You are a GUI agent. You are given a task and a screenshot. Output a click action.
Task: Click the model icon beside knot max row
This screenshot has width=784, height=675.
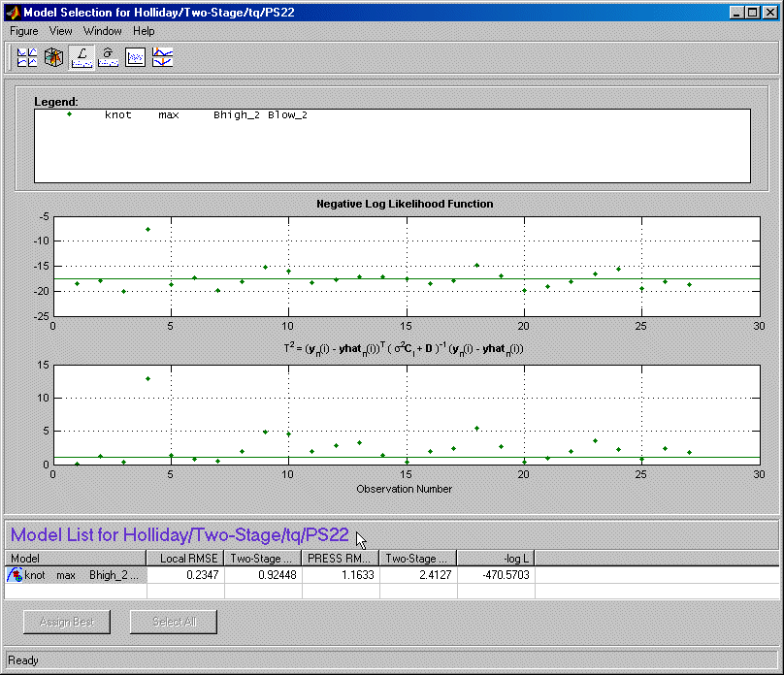click(15, 574)
